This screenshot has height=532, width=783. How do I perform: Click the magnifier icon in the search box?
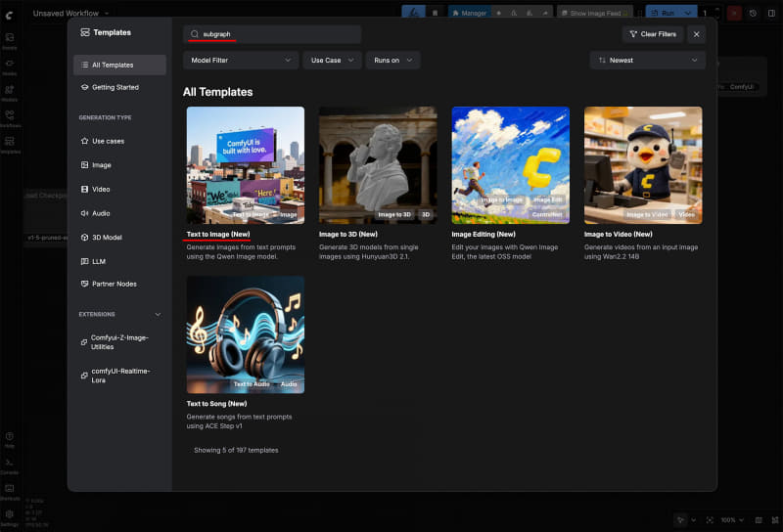point(194,34)
